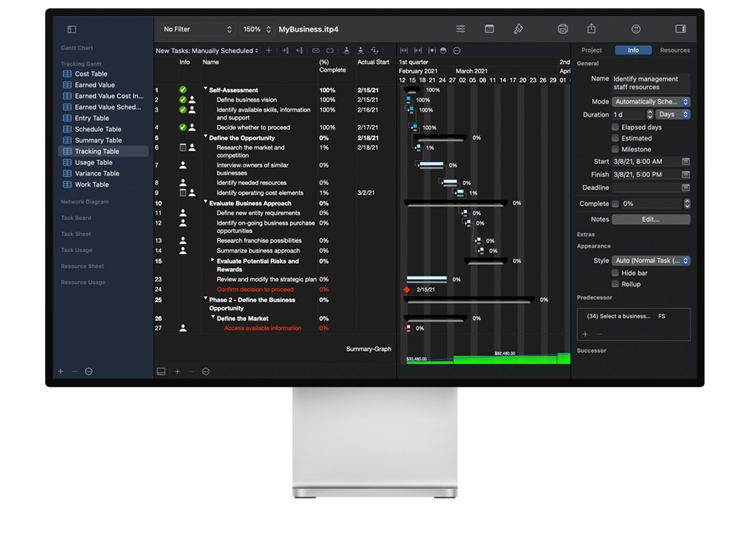The height and width of the screenshot is (560, 751).
Task: Add a new task with plus icon
Action: 269,51
